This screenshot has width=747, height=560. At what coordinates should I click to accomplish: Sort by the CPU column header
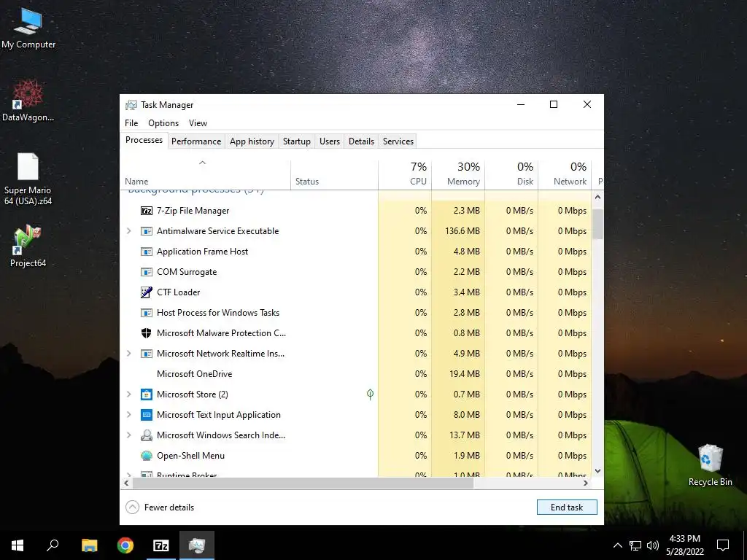tap(405, 174)
